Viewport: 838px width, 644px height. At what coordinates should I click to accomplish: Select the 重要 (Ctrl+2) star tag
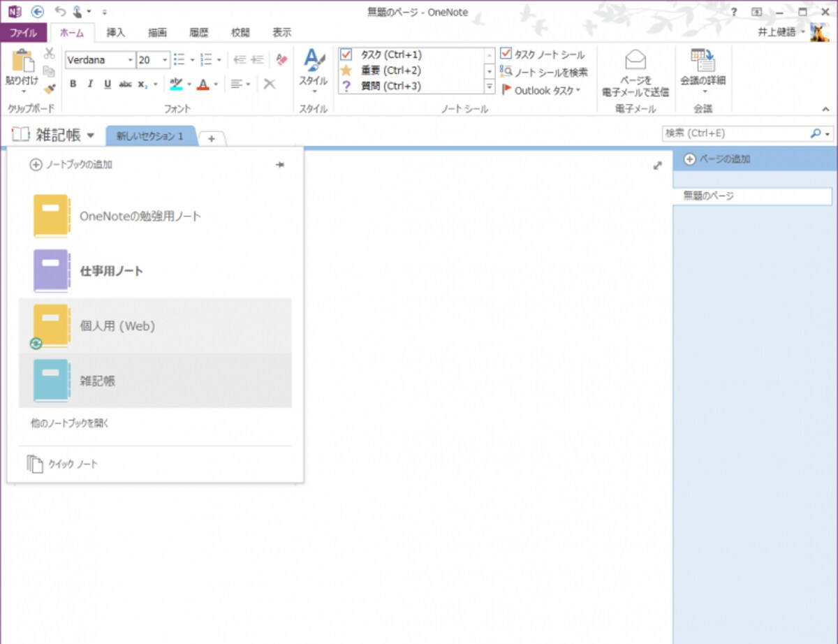click(346, 71)
